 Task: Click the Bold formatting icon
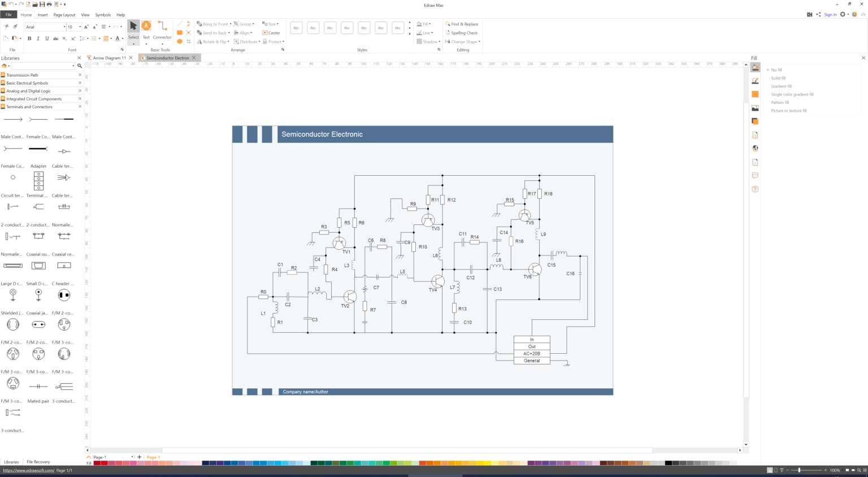coord(29,38)
